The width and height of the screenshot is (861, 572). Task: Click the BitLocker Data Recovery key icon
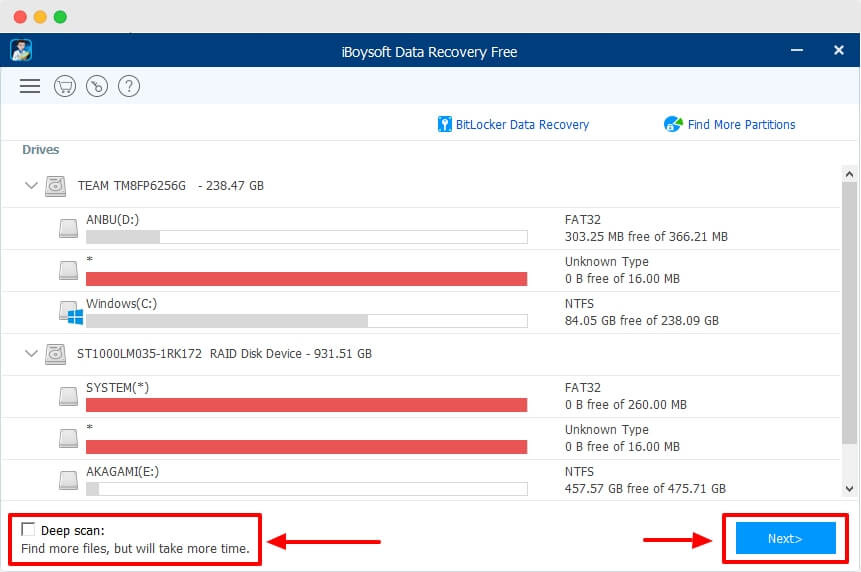pos(444,124)
